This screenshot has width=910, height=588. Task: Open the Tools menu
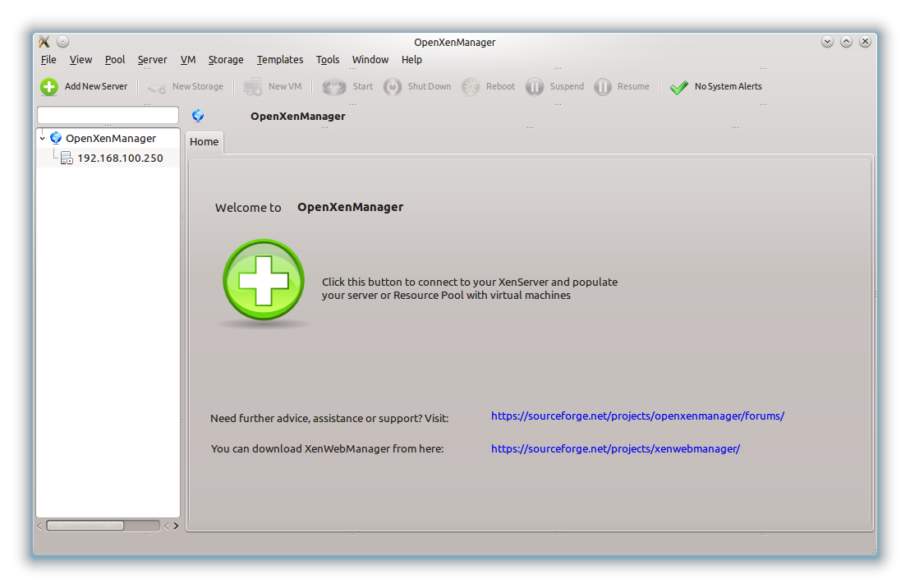[x=328, y=60]
